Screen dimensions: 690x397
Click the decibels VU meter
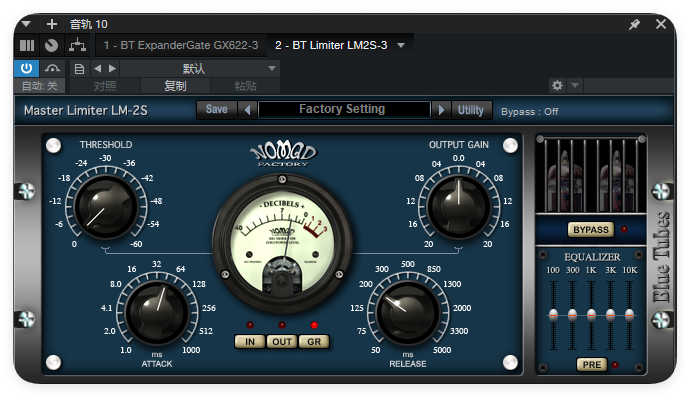pos(282,243)
